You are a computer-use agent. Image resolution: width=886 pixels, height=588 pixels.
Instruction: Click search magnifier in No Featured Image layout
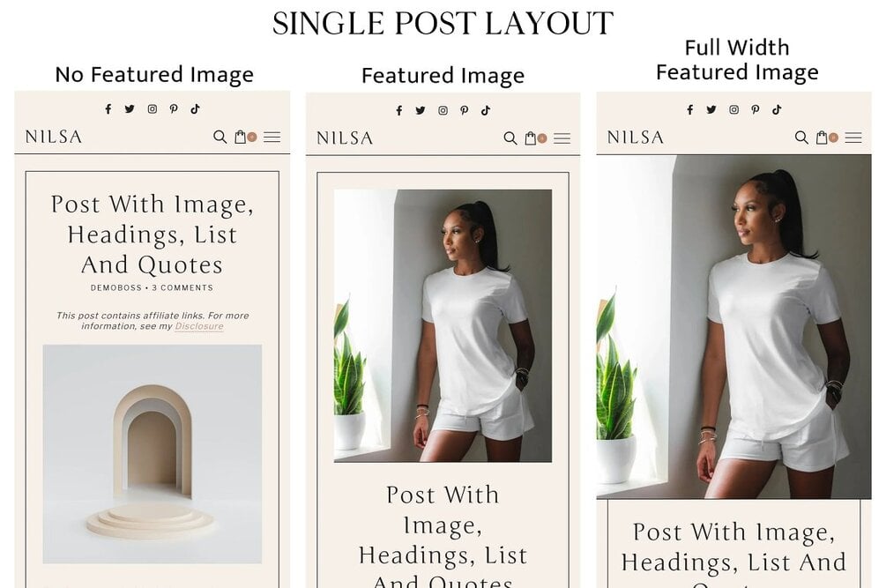[x=220, y=137]
